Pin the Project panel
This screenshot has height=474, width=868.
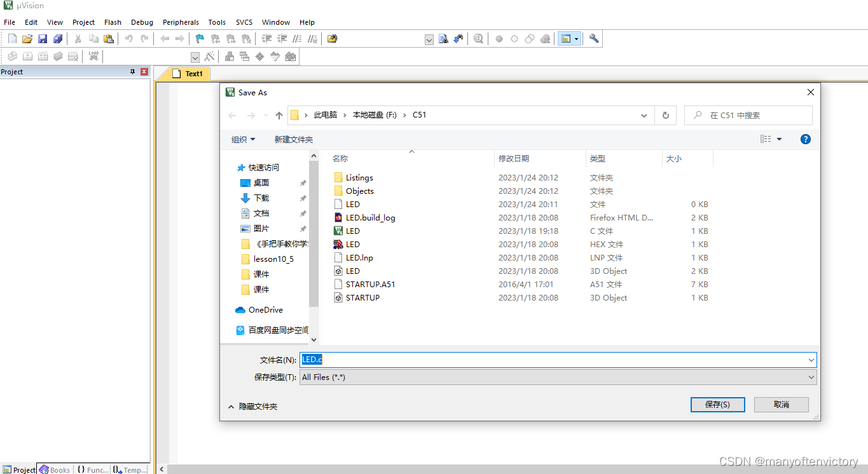click(x=133, y=72)
